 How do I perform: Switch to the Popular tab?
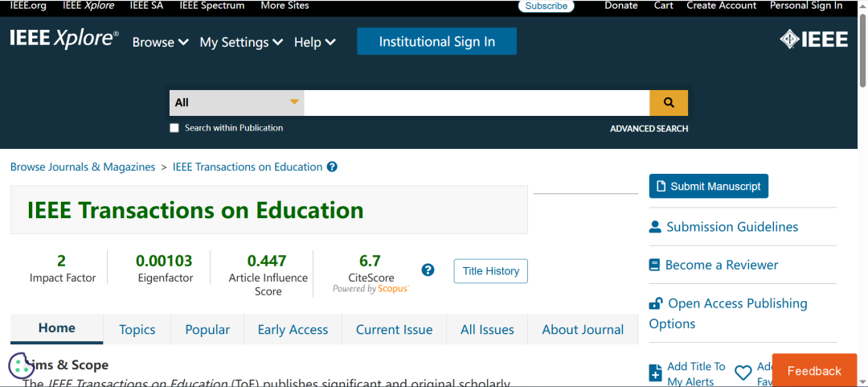click(x=207, y=329)
